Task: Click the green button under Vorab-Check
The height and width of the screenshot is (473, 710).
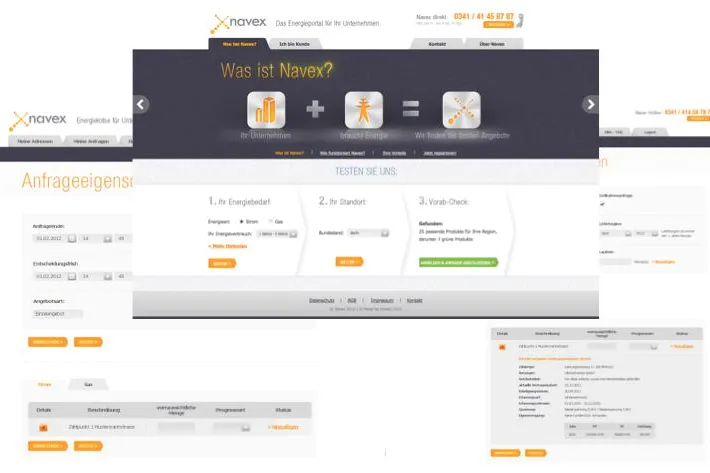Action: pyautogui.click(x=458, y=263)
